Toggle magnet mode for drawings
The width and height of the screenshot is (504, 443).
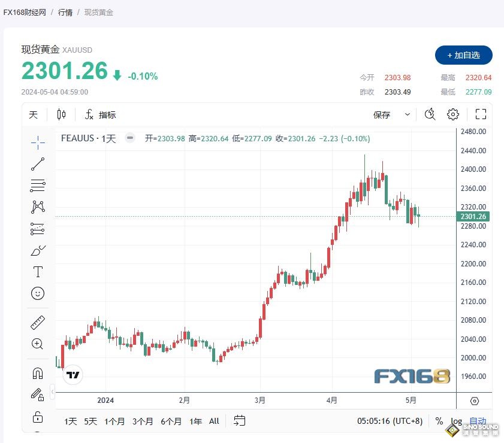click(38, 372)
